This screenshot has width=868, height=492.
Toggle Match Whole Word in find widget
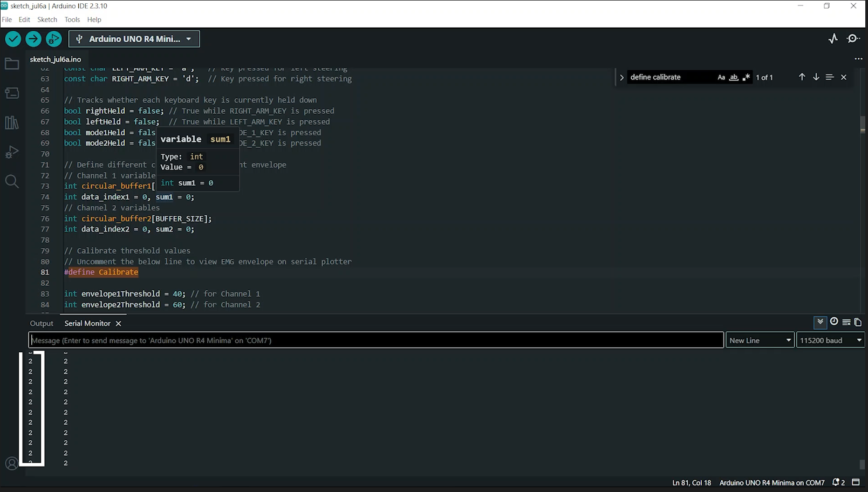(734, 77)
